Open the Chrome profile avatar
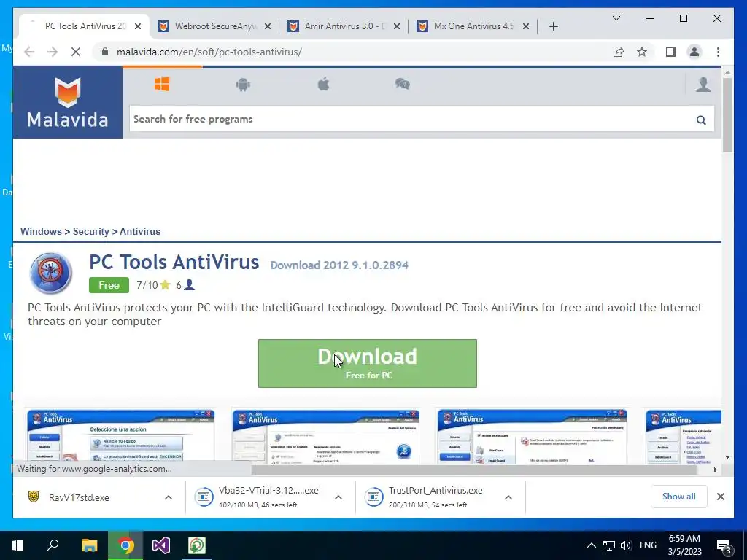Image resolution: width=747 pixels, height=560 pixels. click(694, 52)
